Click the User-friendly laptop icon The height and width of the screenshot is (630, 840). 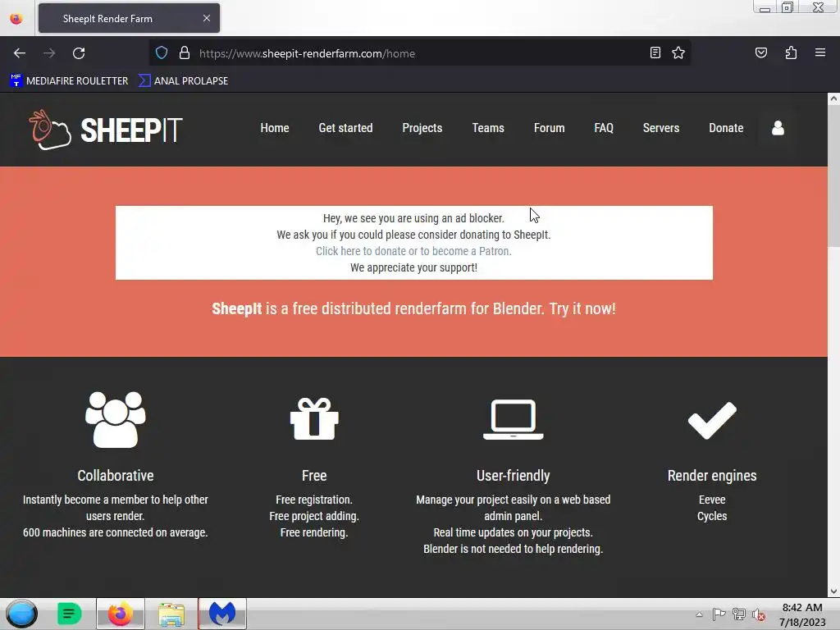(x=514, y=419)
